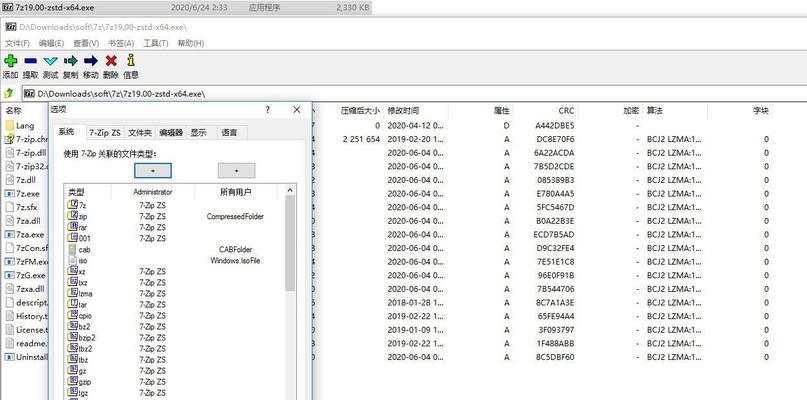The width and height of the screenshot is (807, 400).
Task: Select the 7-zip.chm help file icon
Action: click(10, 139)
